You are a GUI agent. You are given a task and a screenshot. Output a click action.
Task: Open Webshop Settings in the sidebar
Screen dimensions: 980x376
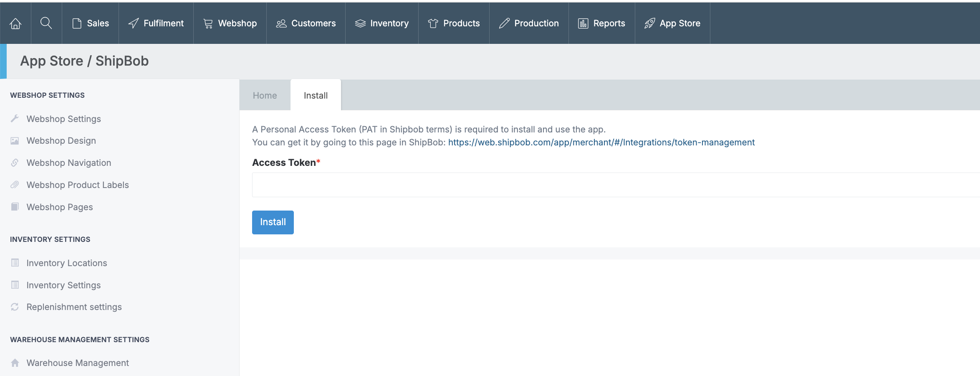(64, 119)
